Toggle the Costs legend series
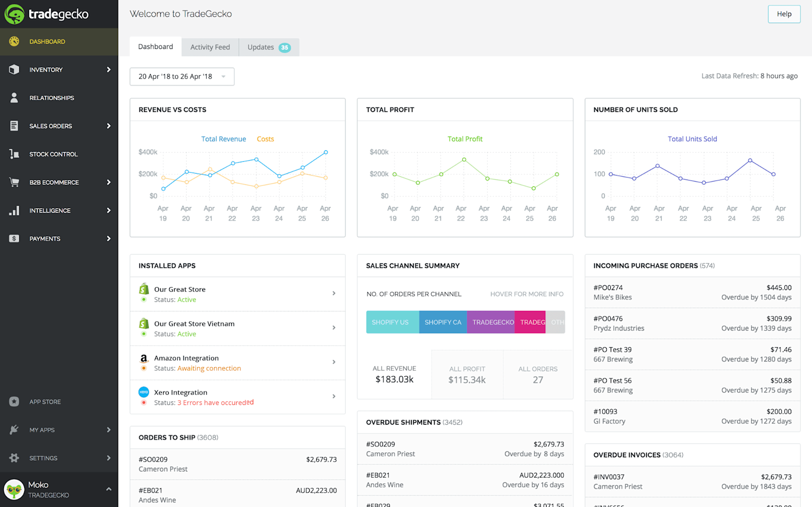812x507 pixels. coord(265,139)
